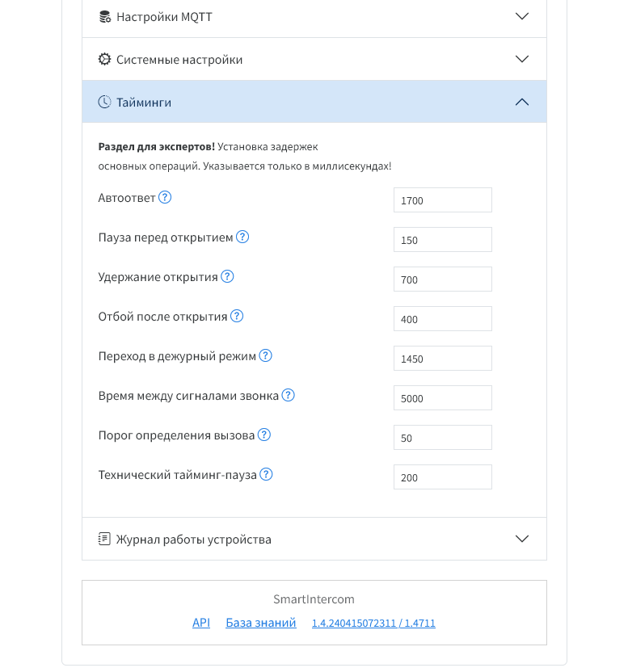This screenshot has width=628, height=672.
Task: Open help tooltip for Автоответ
Action: [165, 196]
